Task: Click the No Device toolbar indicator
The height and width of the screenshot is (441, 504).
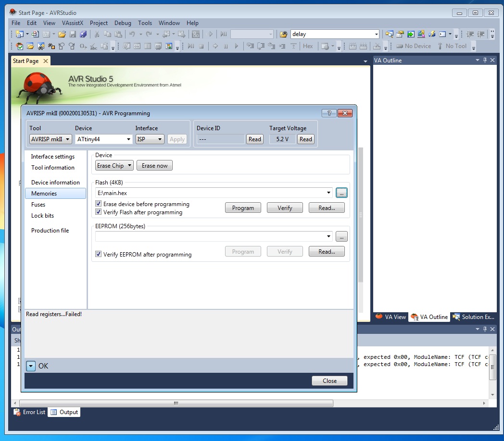Action: click(x=414, y=46)
